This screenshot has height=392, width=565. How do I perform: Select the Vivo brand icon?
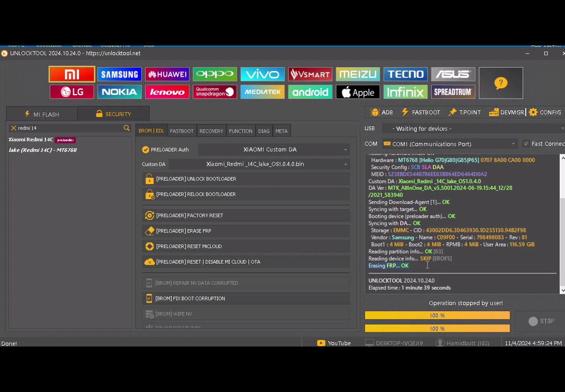pos(263,74)
